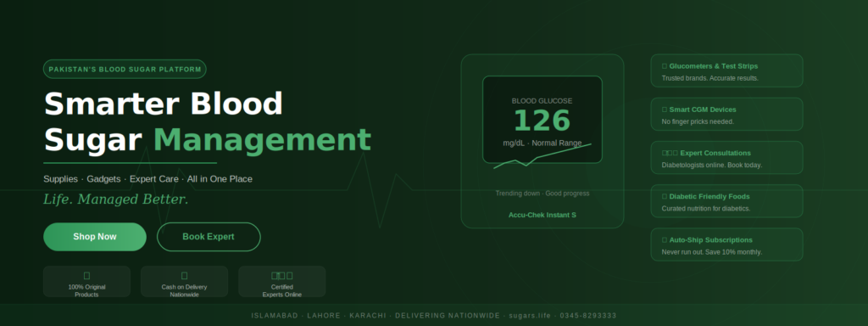Click KARACHI in the footer strip
The height and width of the screenshot is (326, 868).
click(x=368, y=316)
